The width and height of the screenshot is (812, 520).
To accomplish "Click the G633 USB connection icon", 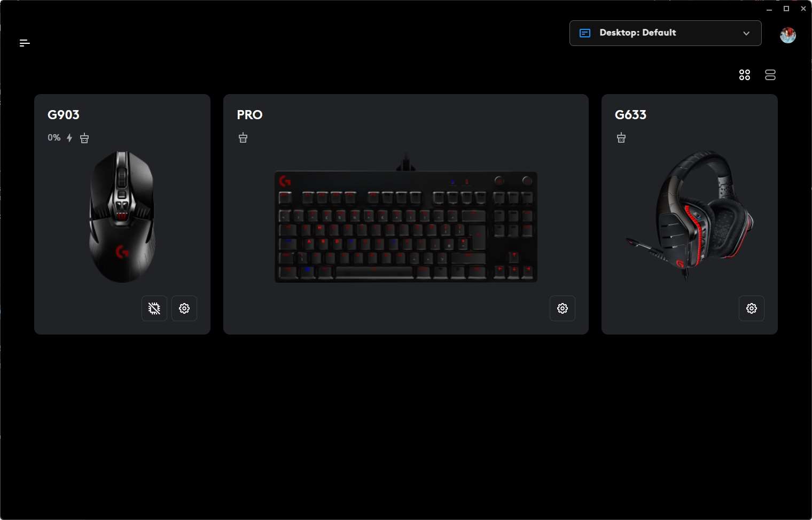I will click(621, 138).
